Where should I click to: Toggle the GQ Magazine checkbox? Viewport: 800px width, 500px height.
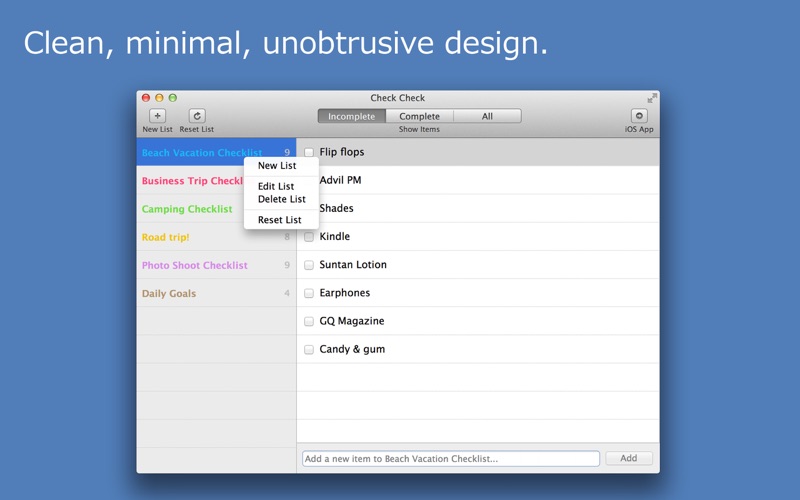[x=309, y=321]
